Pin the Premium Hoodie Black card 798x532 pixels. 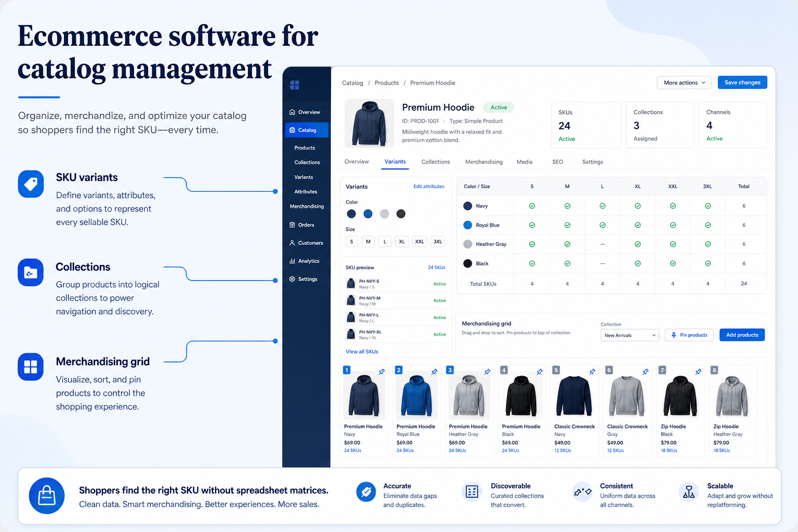pyautogui.click(x=540, y=371)
